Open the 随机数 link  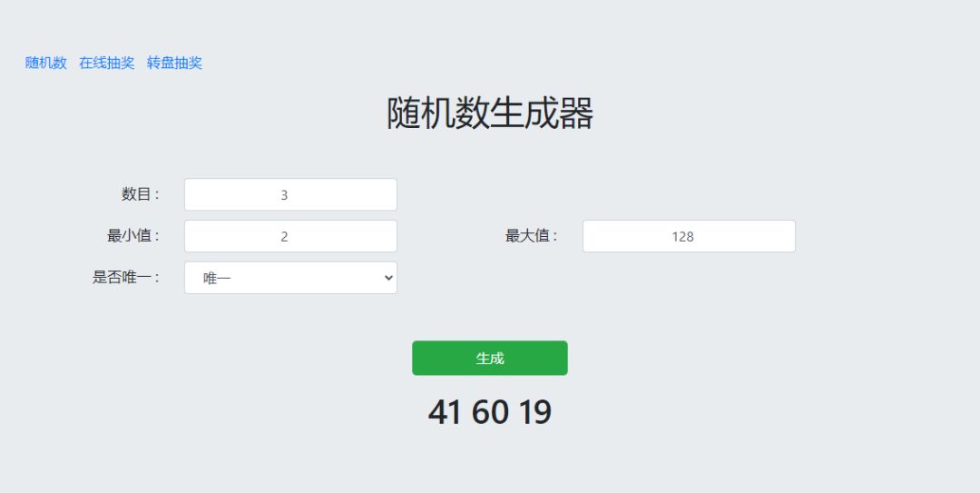[x=46, y=63]
